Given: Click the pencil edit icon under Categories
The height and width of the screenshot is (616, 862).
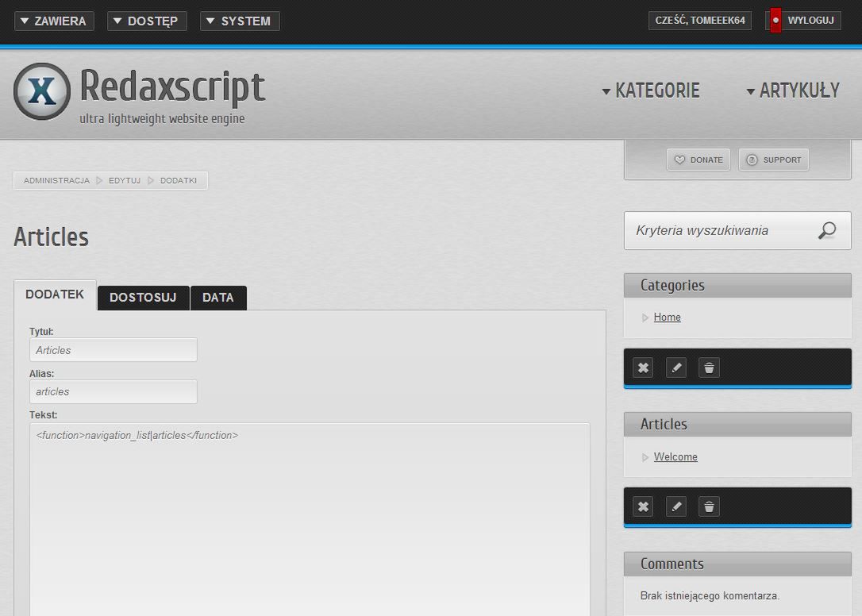Looking at the screenshot, I should point(676,368).
